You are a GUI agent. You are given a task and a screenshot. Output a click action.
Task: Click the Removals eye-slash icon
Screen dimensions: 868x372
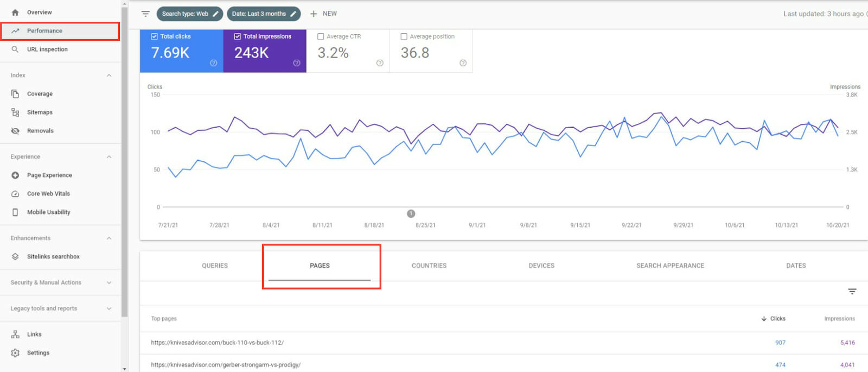click(15, 131)
